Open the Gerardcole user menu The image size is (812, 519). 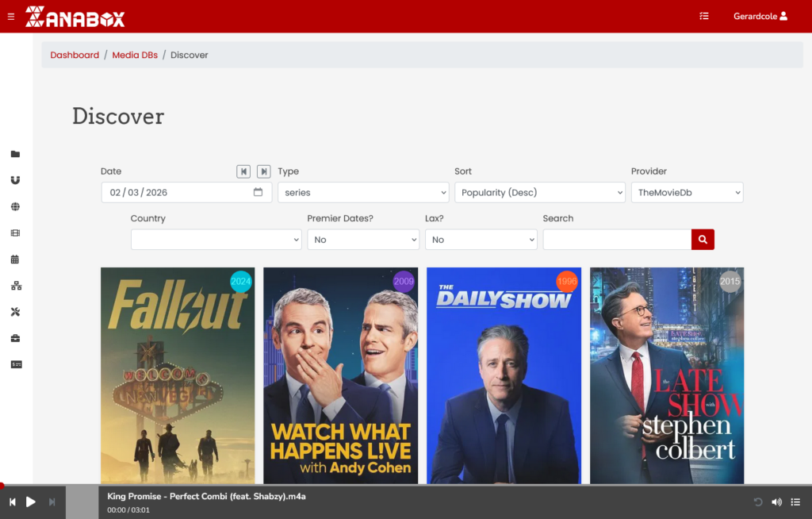click(x=760, y=16)
